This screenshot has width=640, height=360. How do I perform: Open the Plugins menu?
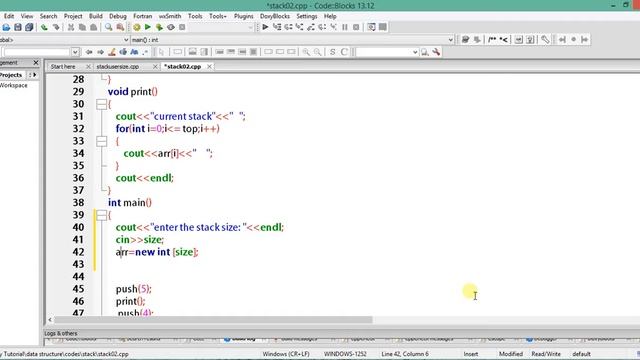click(243, 16)
